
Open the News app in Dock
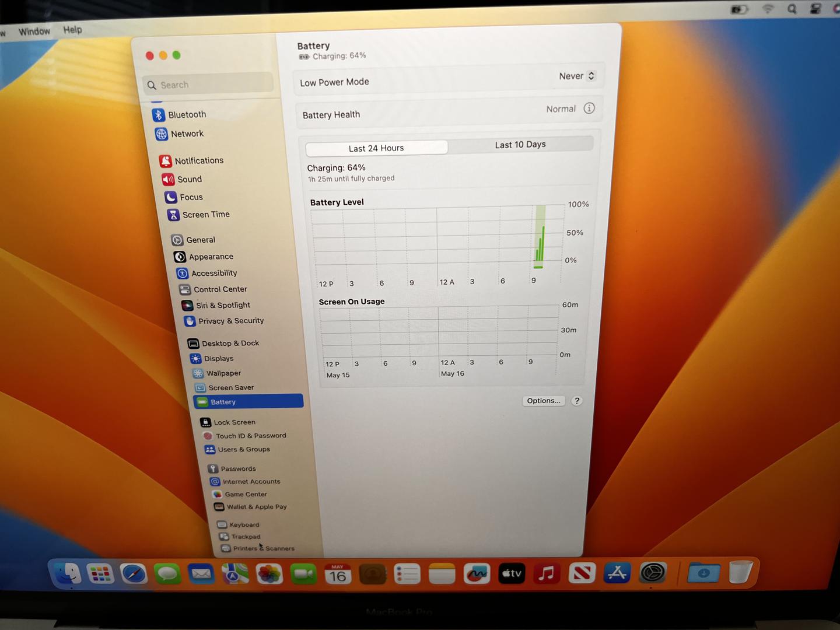coord(582,574)
